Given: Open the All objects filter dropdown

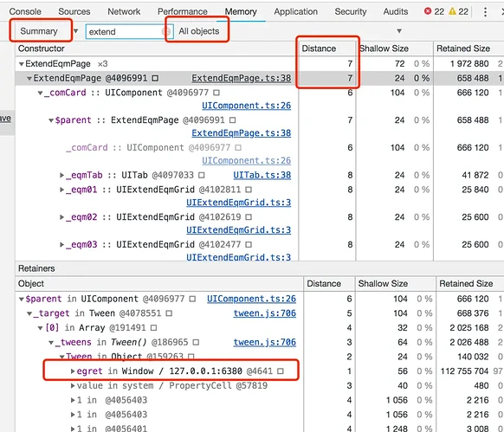Looking at the screenshot, I should 289,31.
